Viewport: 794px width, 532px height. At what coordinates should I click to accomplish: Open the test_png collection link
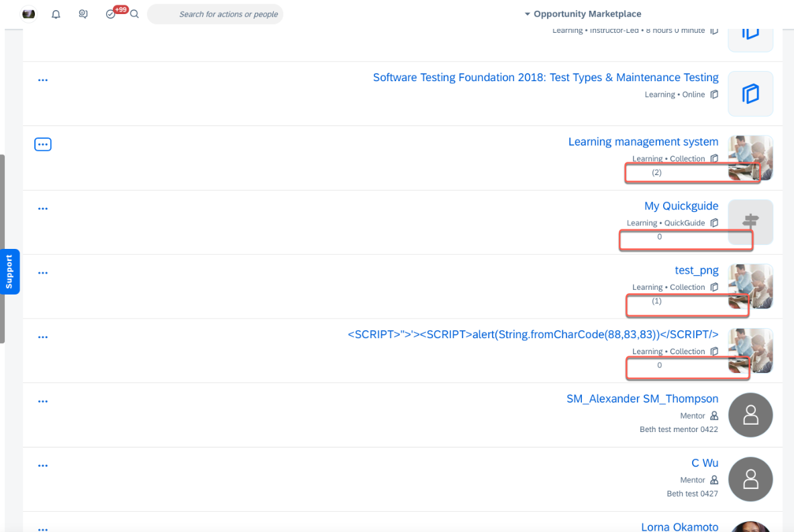point(696,270)
